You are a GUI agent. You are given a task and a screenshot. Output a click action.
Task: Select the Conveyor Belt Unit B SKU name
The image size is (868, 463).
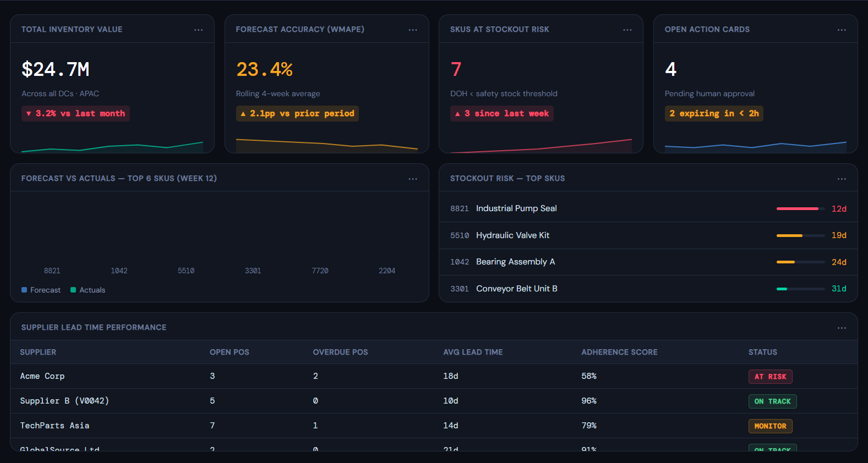(517, 289)
